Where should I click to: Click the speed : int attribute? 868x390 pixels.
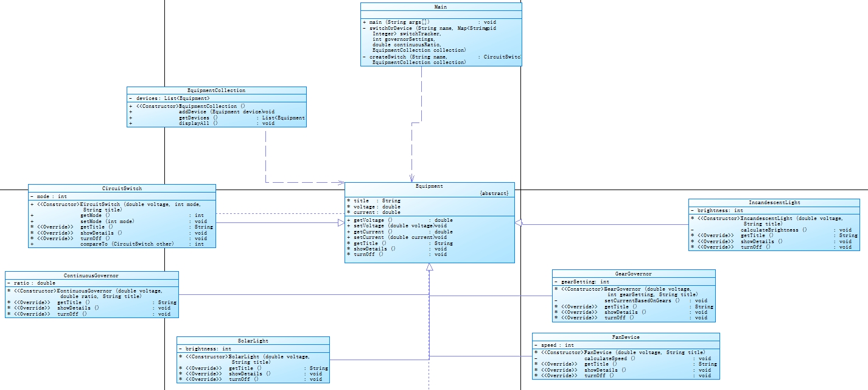[x=555, y=345]
